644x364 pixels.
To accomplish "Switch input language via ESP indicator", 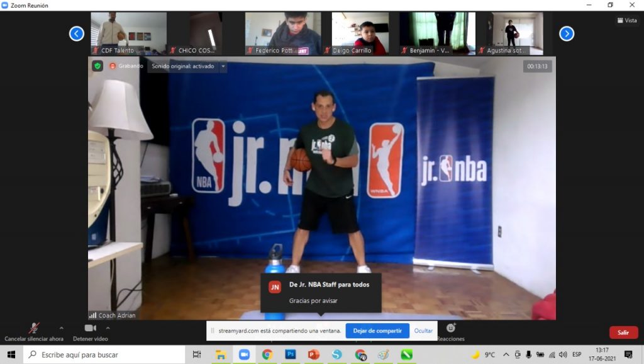I will (577, 355).
